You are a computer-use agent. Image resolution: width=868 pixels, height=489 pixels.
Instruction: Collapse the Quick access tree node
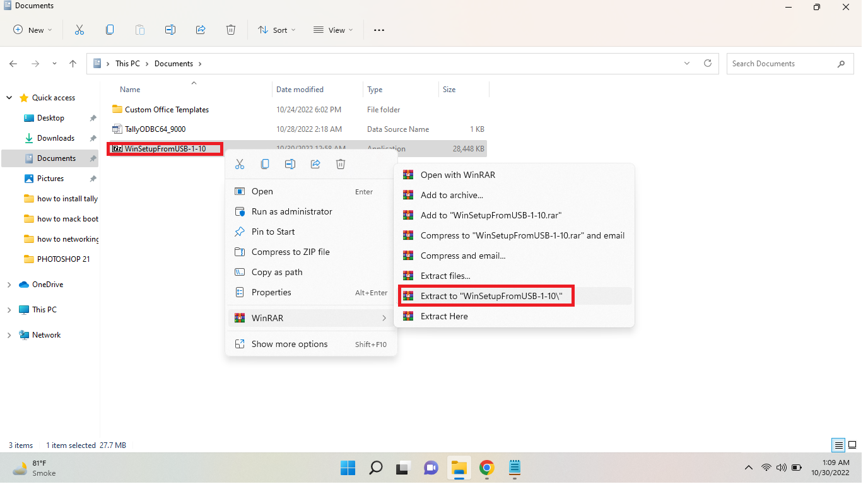tap(9, 98)
